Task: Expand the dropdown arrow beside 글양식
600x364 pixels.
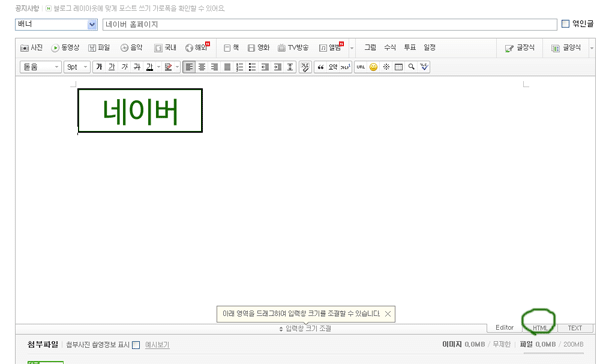Action: pyautogui.click(x=592, y=48)
